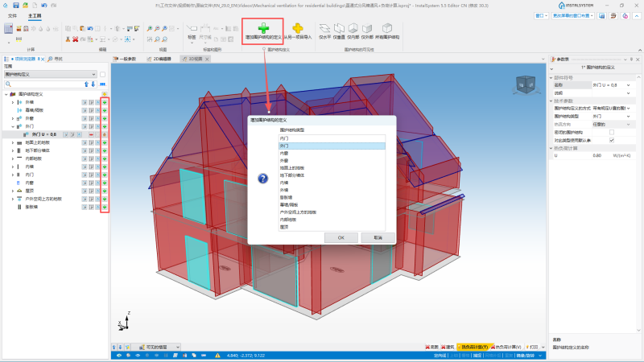Click the blue up arrow in search bar
This screenshot has height=362, width=644.
tap(86, 84)
